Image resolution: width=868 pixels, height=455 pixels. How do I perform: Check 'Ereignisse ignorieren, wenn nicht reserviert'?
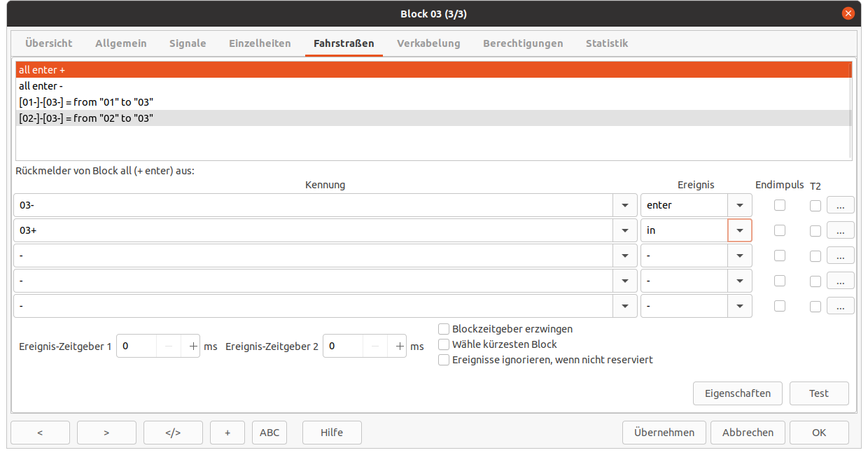444,360
